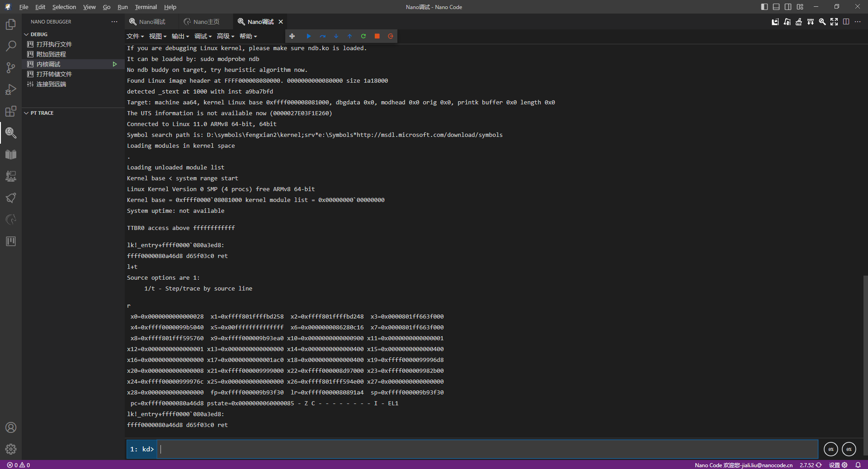Click the Step Over debug icon
The height and width of the screenshot is (469, 868).
point(322,36)
